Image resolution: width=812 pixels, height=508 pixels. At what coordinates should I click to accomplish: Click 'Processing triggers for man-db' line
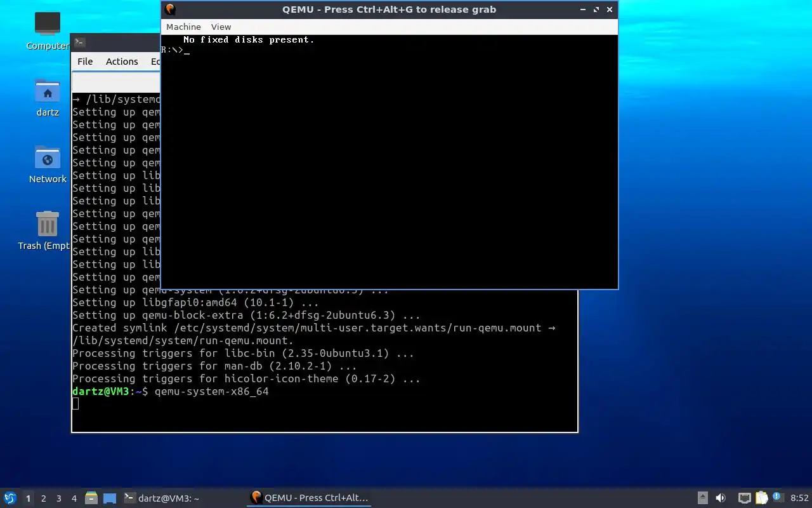(214, 366)
